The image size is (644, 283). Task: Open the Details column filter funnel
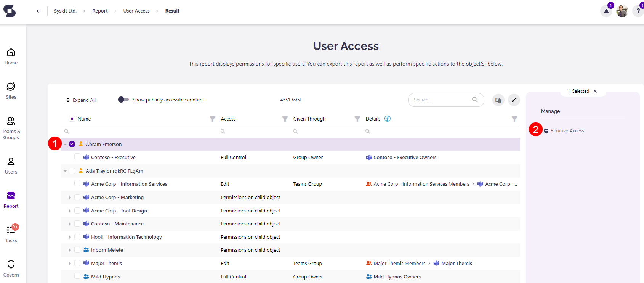pos(514,119)
